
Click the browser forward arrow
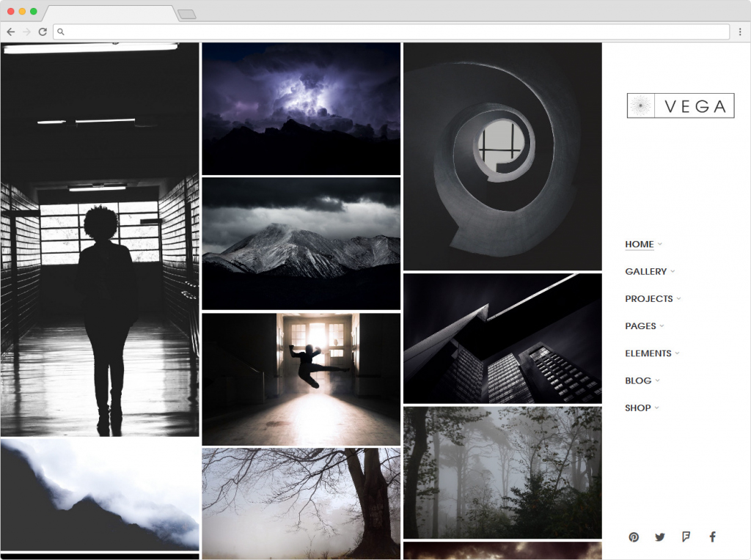click(x=26, y=32)
